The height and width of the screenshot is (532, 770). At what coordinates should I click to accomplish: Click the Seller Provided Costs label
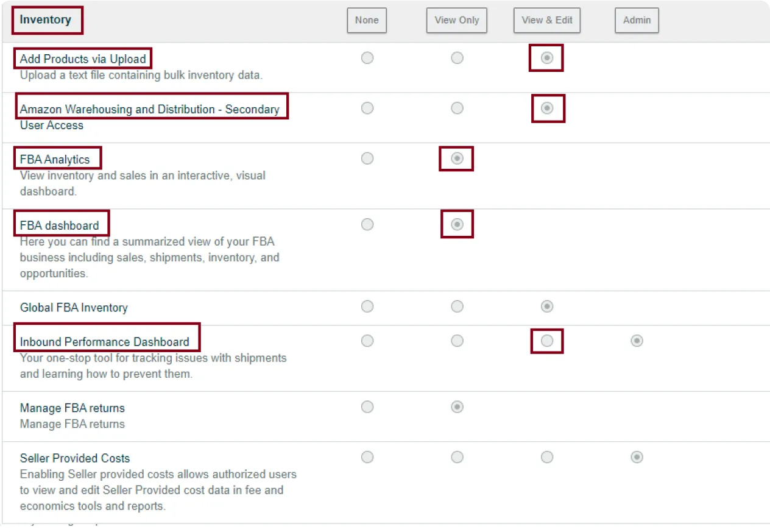pos(75,458)
